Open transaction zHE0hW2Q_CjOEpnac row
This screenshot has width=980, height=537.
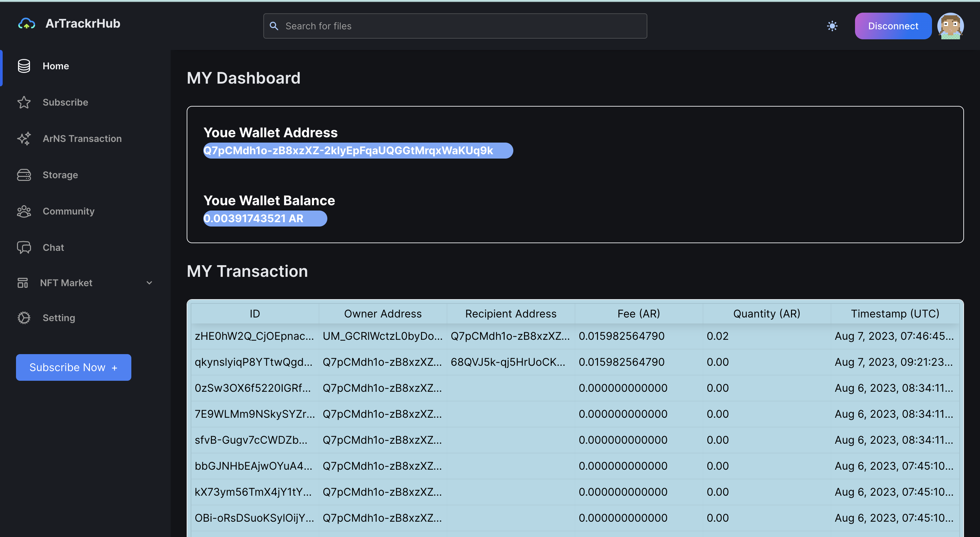point(254,336)
